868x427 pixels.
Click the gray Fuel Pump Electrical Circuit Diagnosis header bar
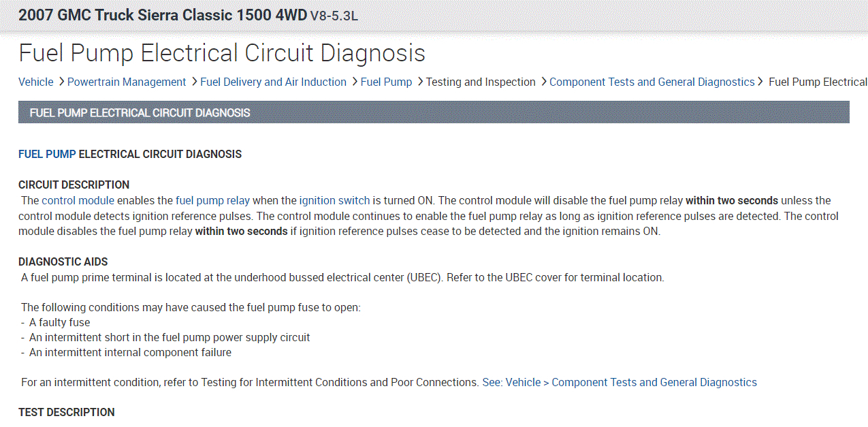pos(434,112)
